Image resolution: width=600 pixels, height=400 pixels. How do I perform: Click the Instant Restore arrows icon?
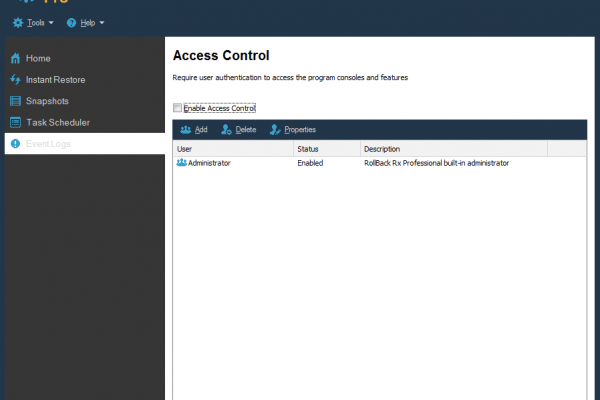click(x=15, y=80)
